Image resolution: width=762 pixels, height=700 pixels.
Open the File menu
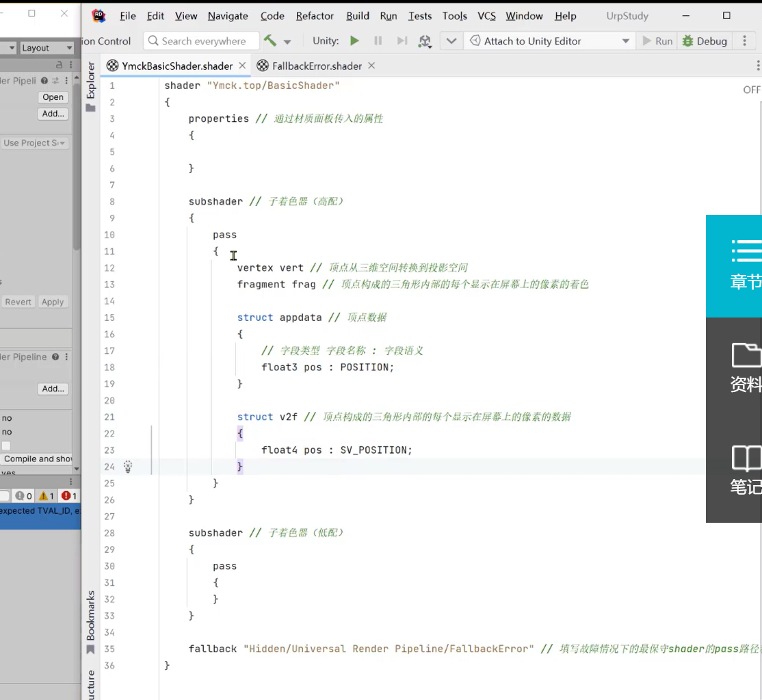[x=128, y=16]
